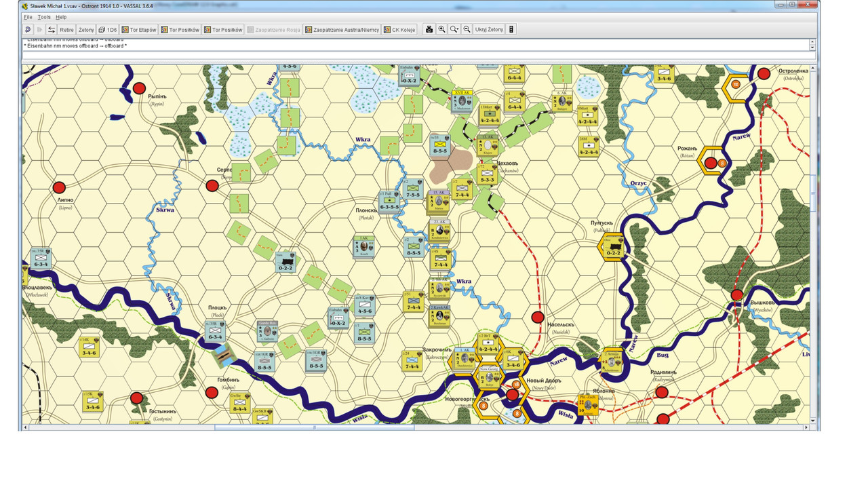Viewport: 868px width, 479px height.
Task: Select the 28M 4-2-4-4 counter
Action: point(589,146)
